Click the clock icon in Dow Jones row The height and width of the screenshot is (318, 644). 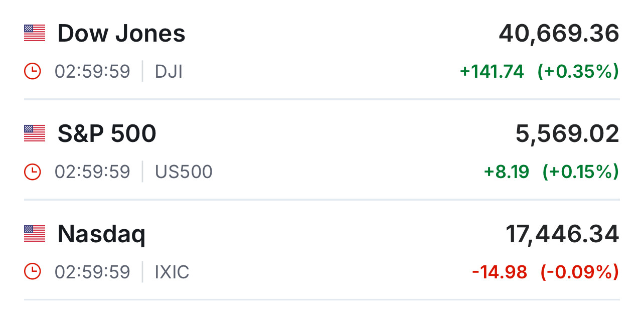pos(33,71)
